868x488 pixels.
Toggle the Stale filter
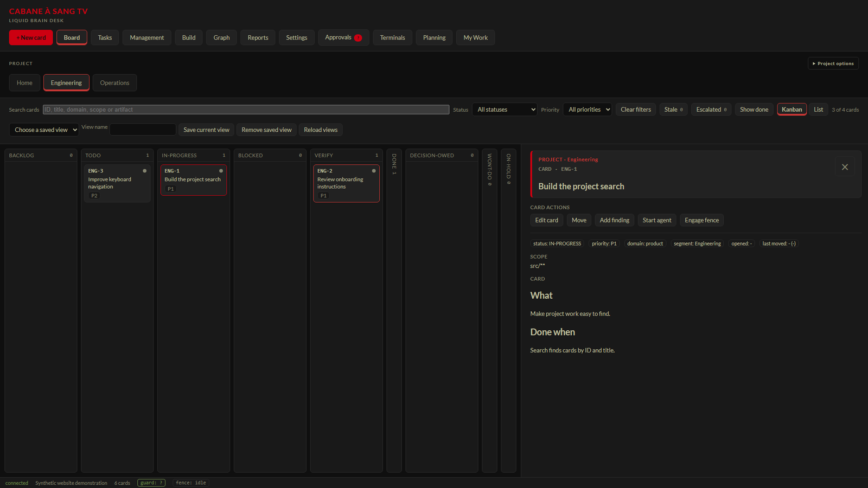(673, 110)
